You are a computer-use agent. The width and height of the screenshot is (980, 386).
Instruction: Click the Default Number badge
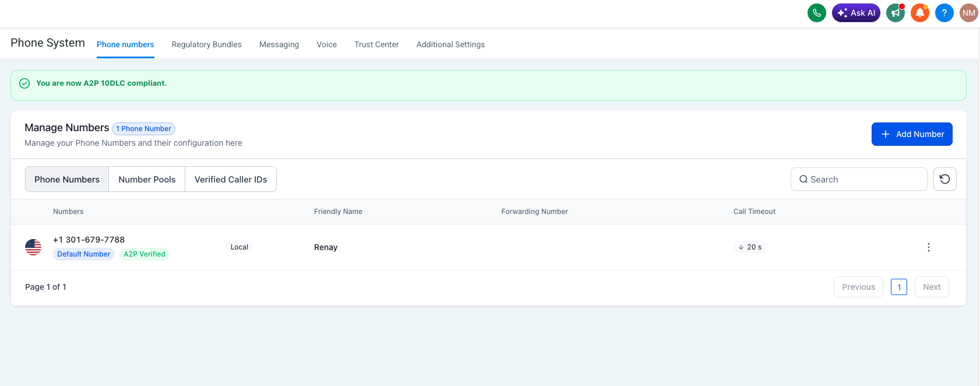[84, 254]
